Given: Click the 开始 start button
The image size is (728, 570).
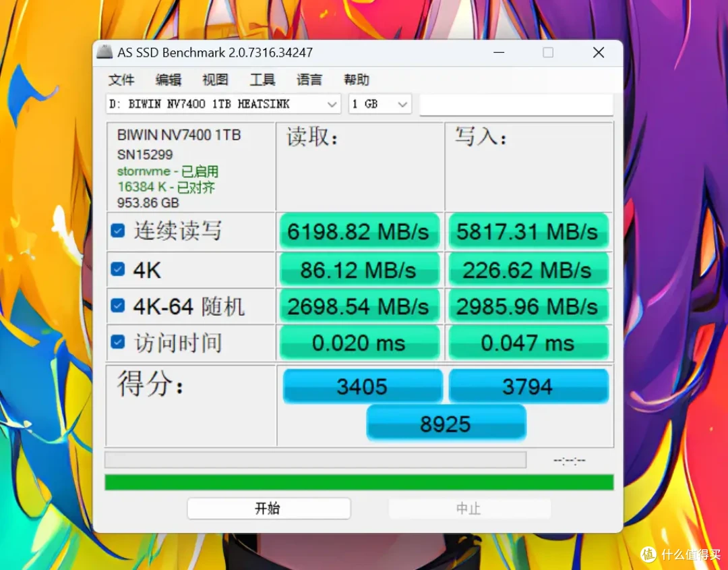Looking at the screenshot, I should pos(268,509).
